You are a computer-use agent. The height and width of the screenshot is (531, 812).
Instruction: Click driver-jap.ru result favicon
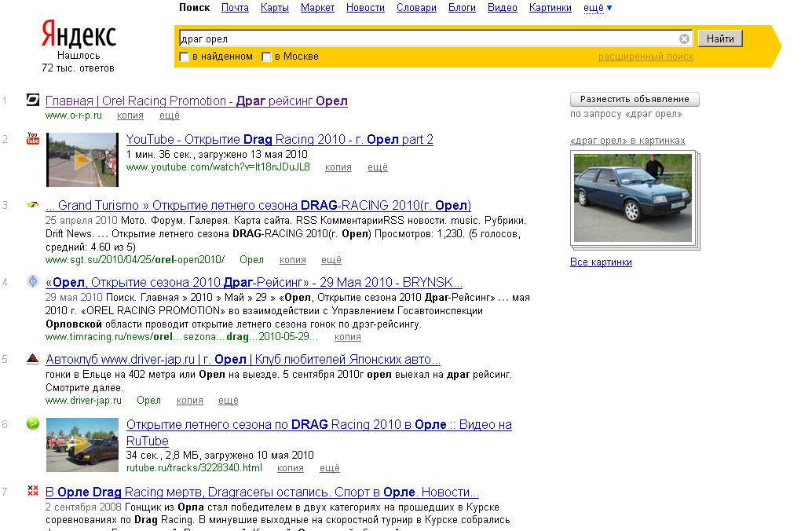33,358
